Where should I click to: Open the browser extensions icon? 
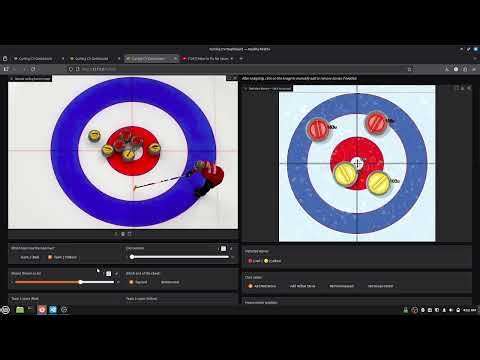click(465, 69)
